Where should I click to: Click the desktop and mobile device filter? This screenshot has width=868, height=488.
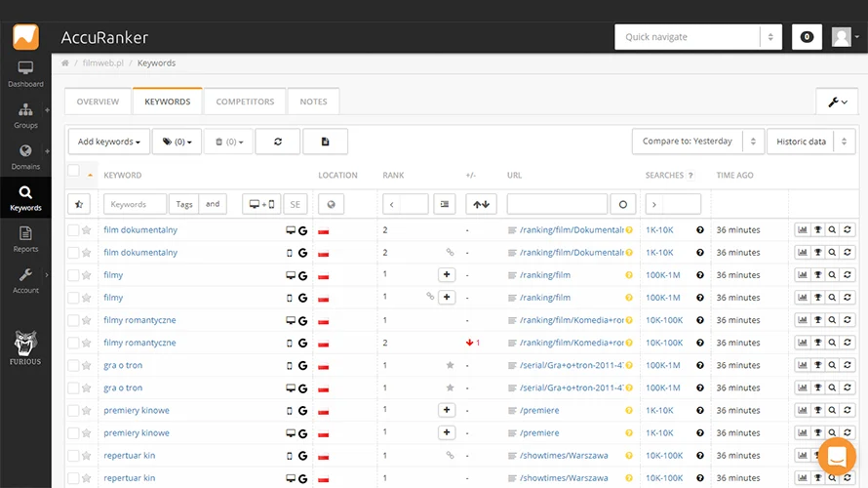click(261, 204)
